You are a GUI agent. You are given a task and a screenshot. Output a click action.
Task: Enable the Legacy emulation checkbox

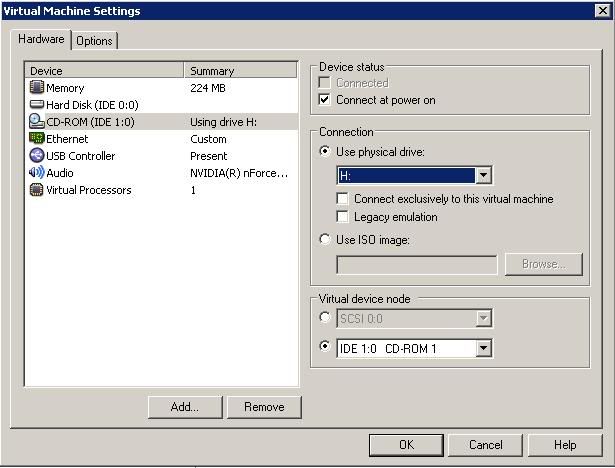click(x=343, y=217)
